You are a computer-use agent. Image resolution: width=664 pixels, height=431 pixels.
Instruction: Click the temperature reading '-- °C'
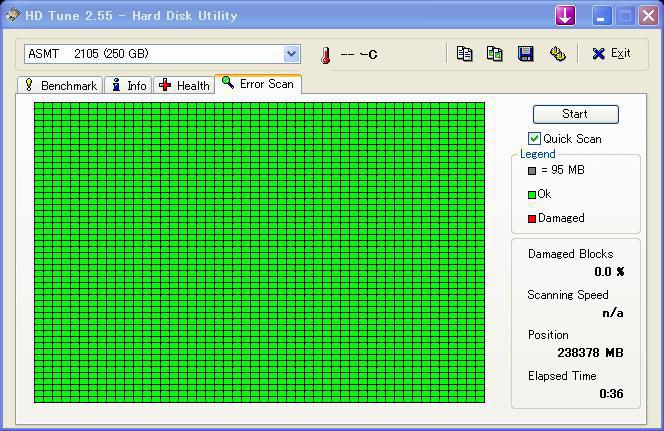coord(359,55)
